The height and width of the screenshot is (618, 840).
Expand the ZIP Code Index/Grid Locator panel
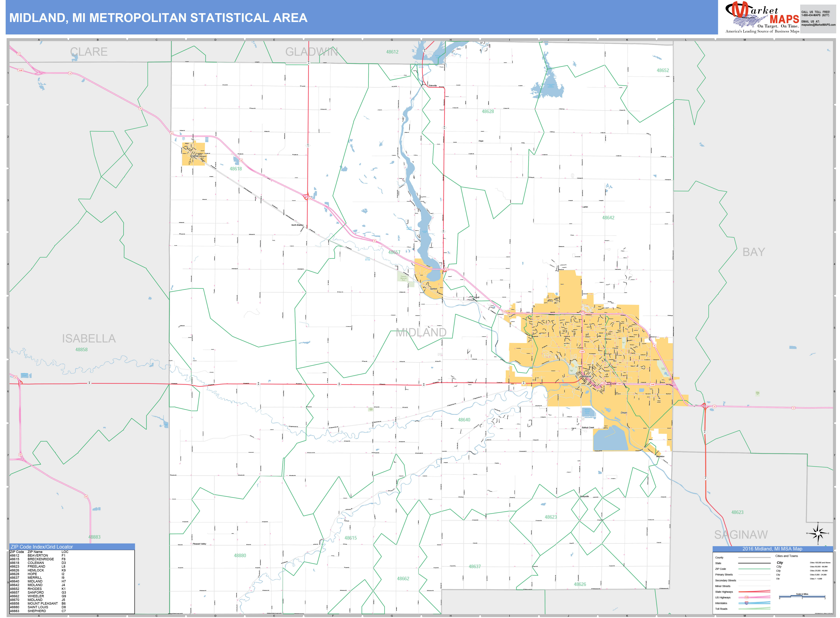click(x=41, y=547)
